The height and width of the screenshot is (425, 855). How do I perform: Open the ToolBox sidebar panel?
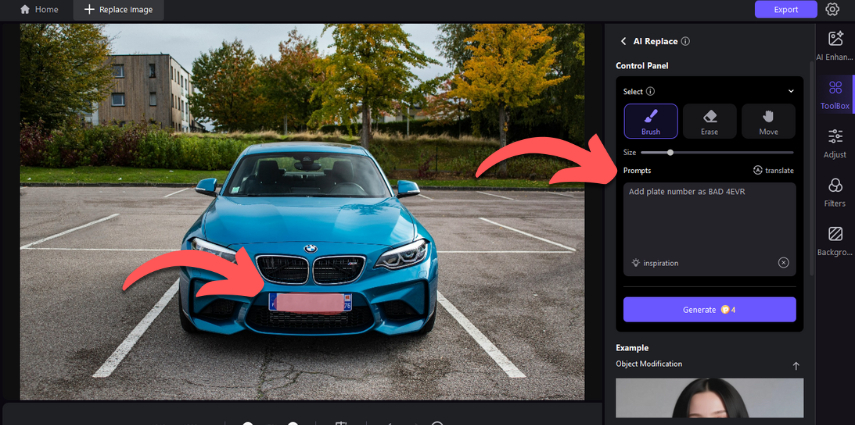[x=835, y=94]
